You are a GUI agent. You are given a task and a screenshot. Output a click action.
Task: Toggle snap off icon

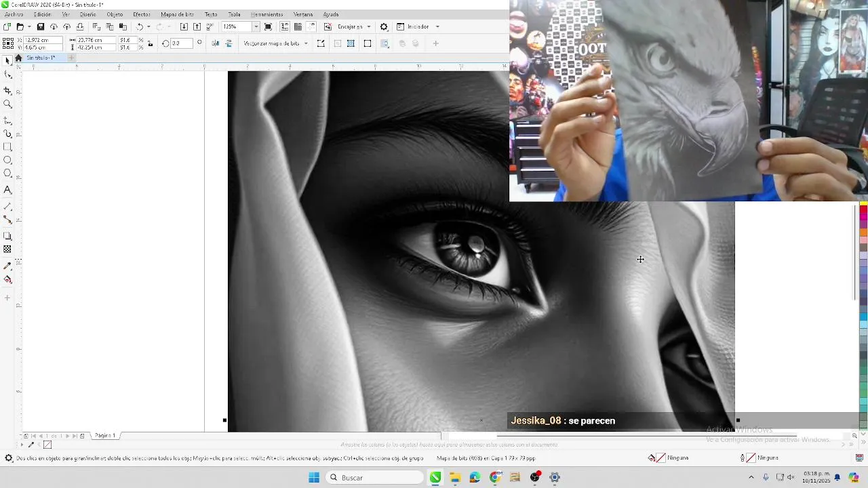click(328, 26)
